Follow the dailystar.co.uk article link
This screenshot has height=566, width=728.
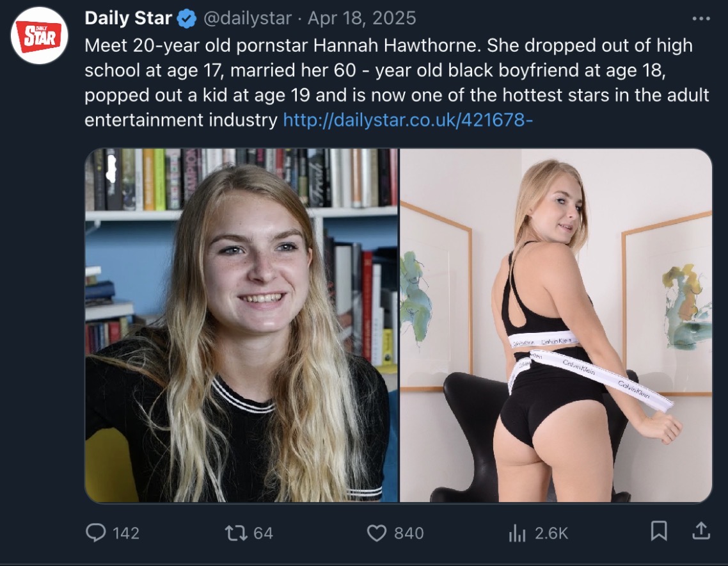coord(408,120)
